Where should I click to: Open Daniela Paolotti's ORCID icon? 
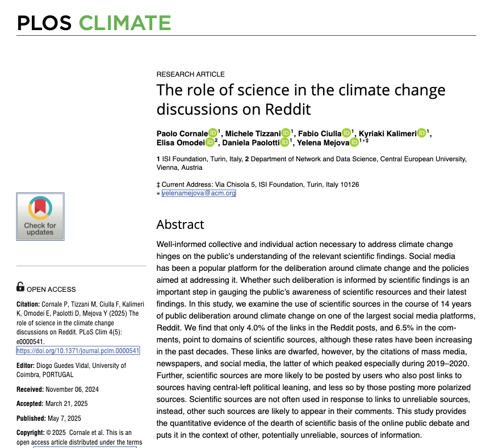pyautogui.click(x=284, y=142)
